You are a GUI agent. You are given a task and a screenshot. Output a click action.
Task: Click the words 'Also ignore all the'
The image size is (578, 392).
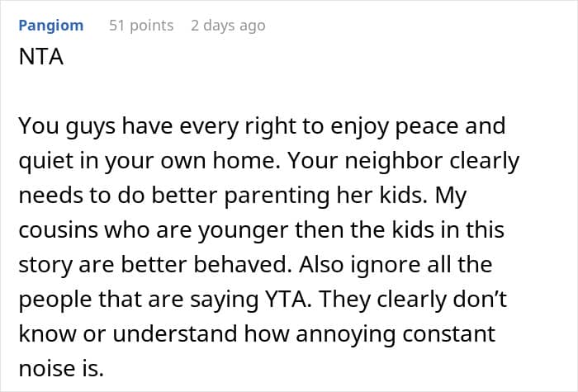pyautogui.click(x=396, y=265)
